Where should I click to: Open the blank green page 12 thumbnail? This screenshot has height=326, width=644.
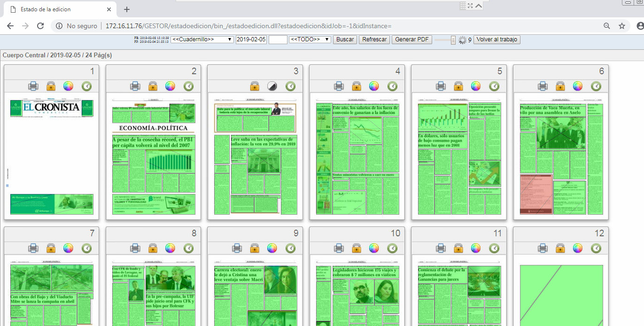point(561,295)
